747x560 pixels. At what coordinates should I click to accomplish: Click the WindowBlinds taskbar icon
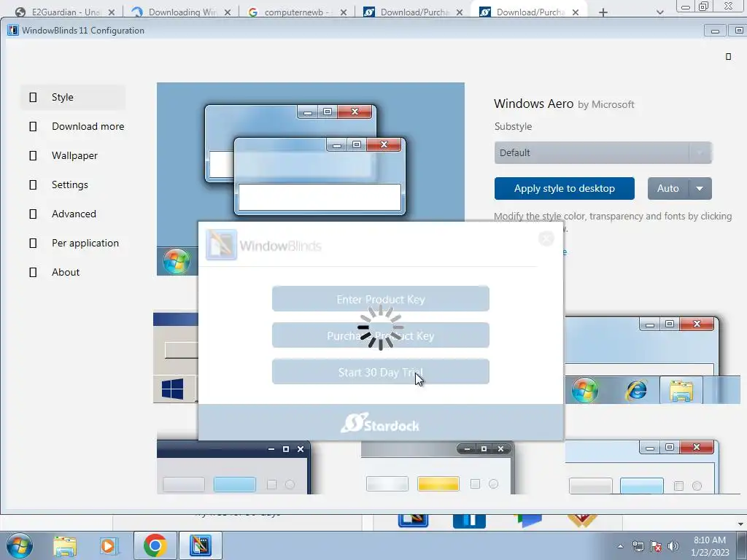click(200, 545)
